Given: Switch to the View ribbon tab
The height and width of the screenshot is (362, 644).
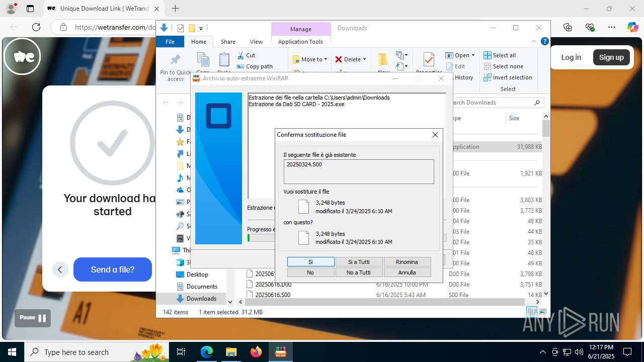Looking at the screenshot, I should [256, 42].
